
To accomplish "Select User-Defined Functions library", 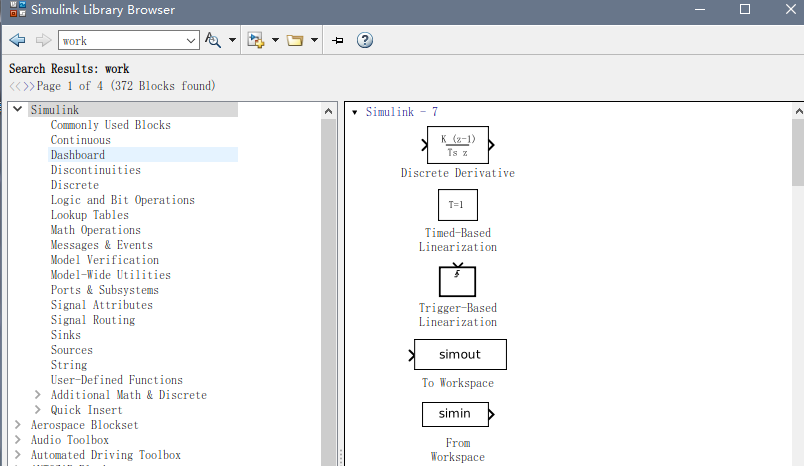I will coord(117,380).
